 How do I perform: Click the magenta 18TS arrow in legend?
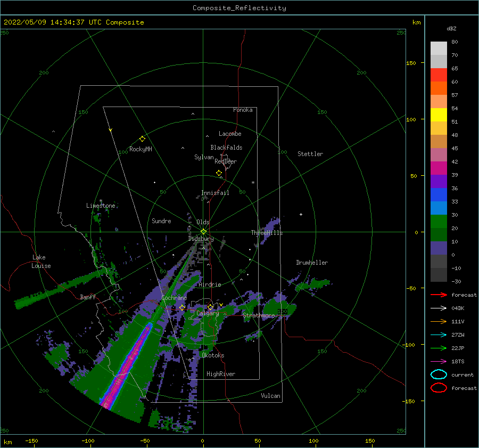(439, 362)
